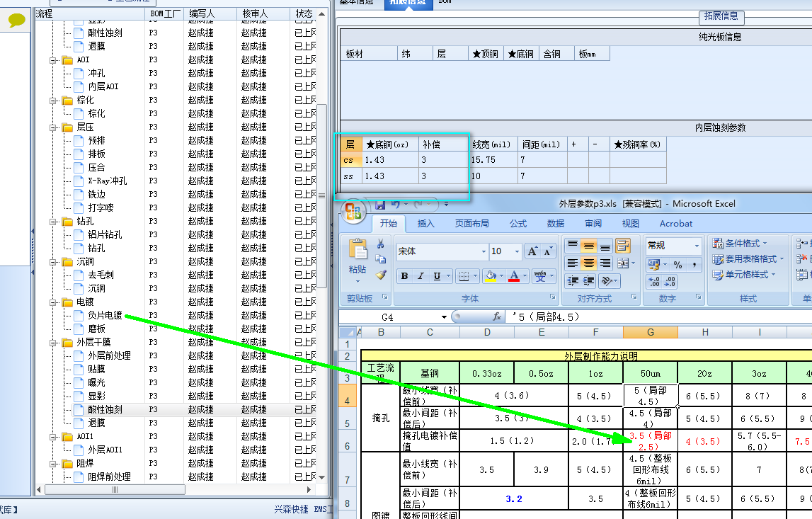Select column G header in Excel
Image resolution: width=812 pixels, height=519 pixels.
point(651,333)
